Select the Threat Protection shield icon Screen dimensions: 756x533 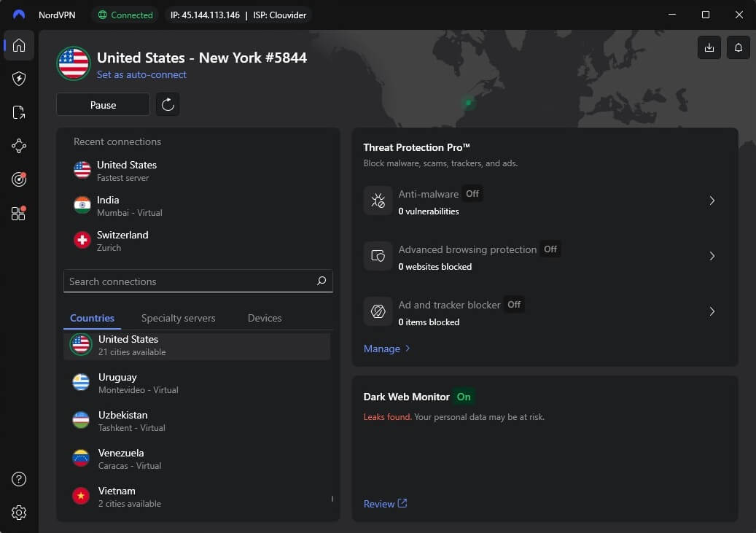click(x=18, y=79)
